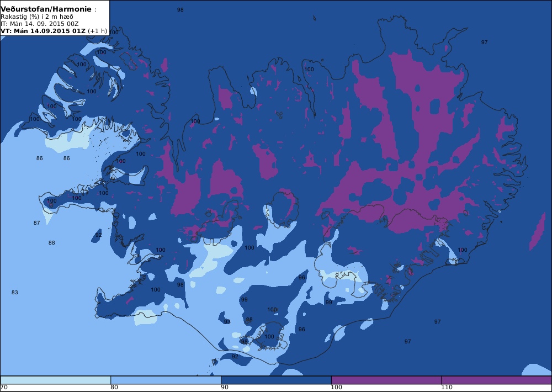The image size is (552, 392).
Task: Click the "Rakastig (%) í 2 m hæð" line
Action: pos(37,17)
